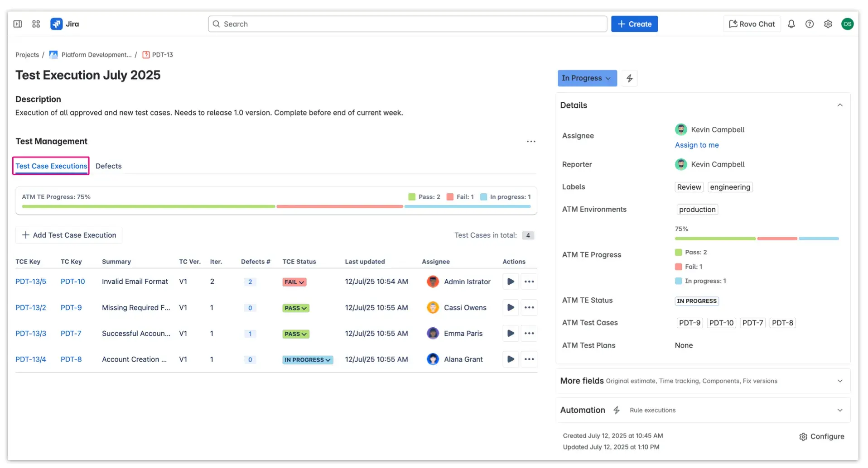Open the more actions menu for PDT-13/4
The image size is (868, 468).
[529, 359]
